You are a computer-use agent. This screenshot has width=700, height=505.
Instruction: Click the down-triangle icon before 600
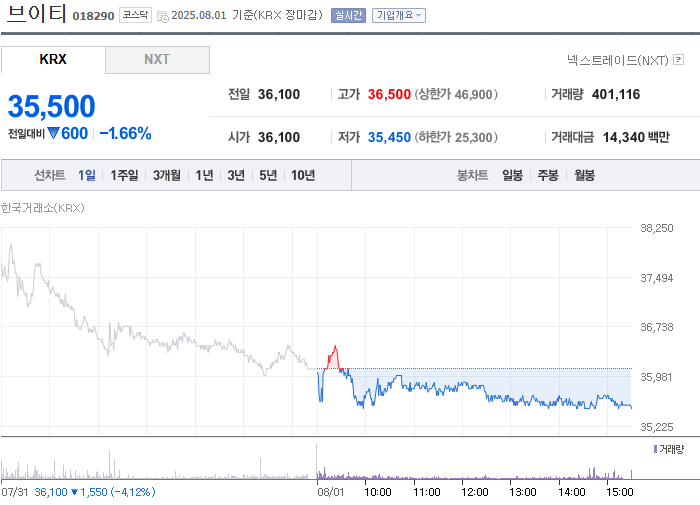53,133
